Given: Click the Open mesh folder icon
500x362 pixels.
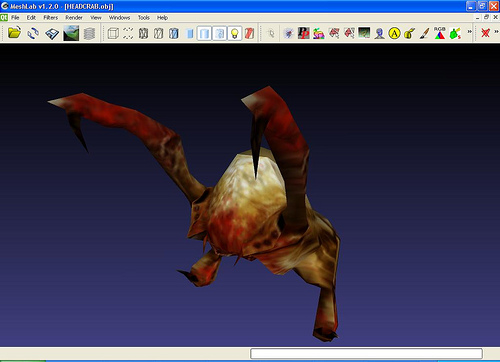Looking at the screenshot, I should tap(14, 33).
